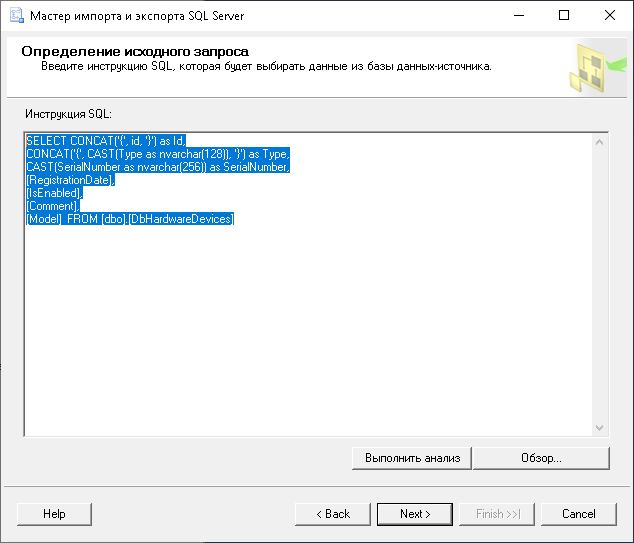Click the [IsEnabled] line in the query
634x543 pixels.
(x=53, y=193)
